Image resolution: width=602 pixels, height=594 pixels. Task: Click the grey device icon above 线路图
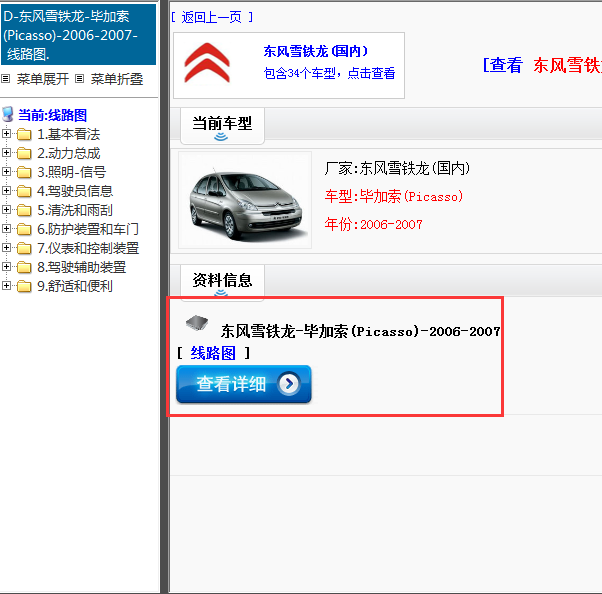coord(197,323)
